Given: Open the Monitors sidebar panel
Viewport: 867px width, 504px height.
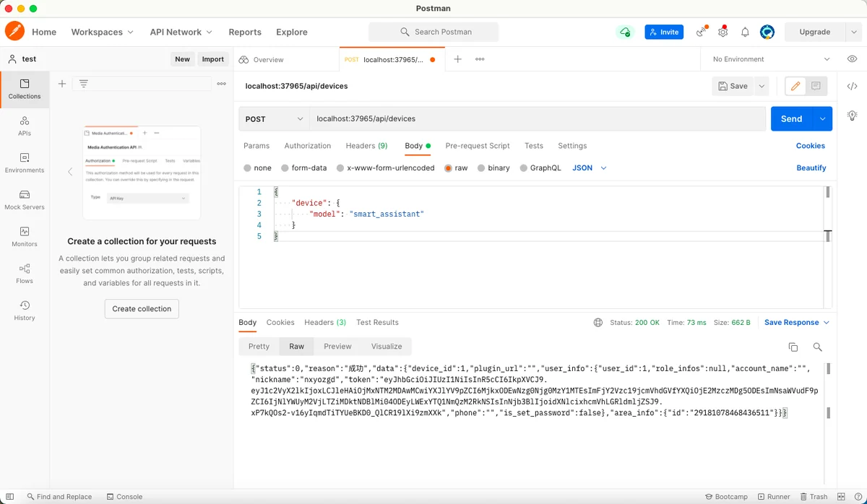Looking at the screenshot, I should pos(25,237).
